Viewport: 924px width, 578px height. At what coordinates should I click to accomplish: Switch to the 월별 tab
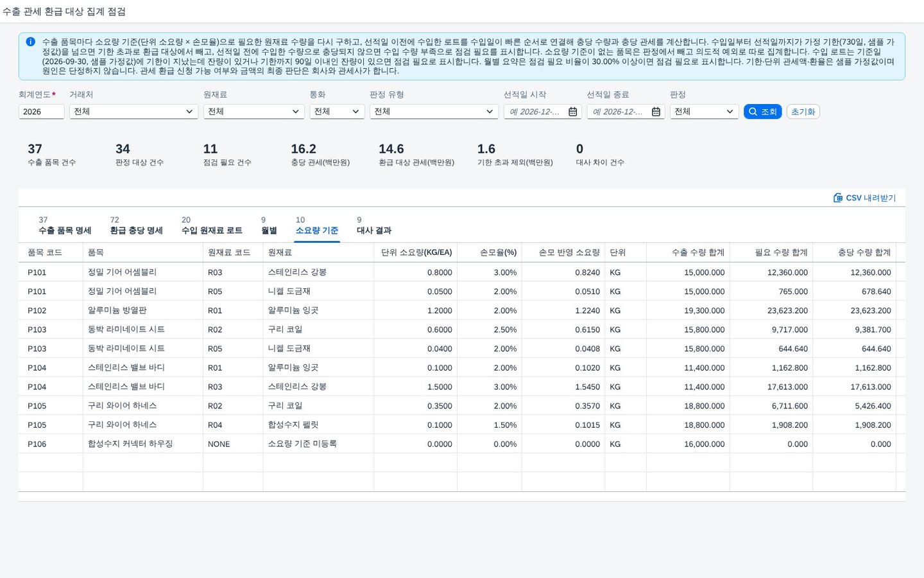click(x=269, y=225)
